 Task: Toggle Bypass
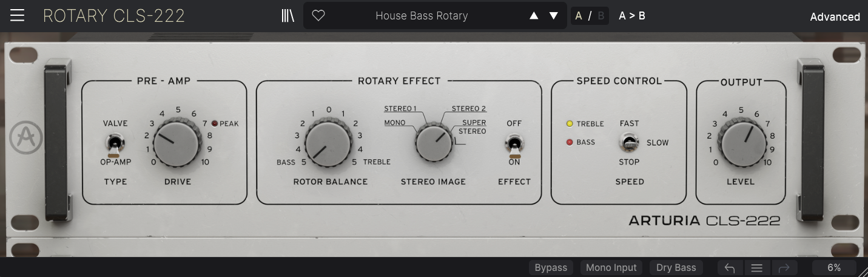tap(551, 267)
